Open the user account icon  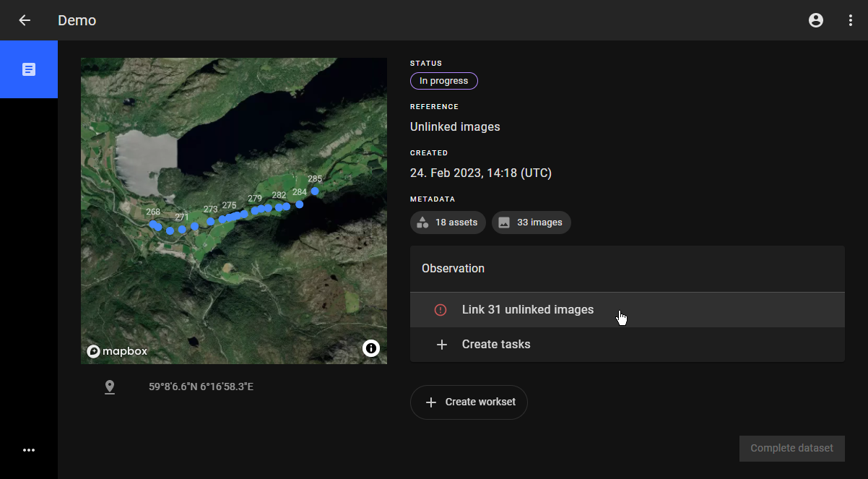click(816, 20)
